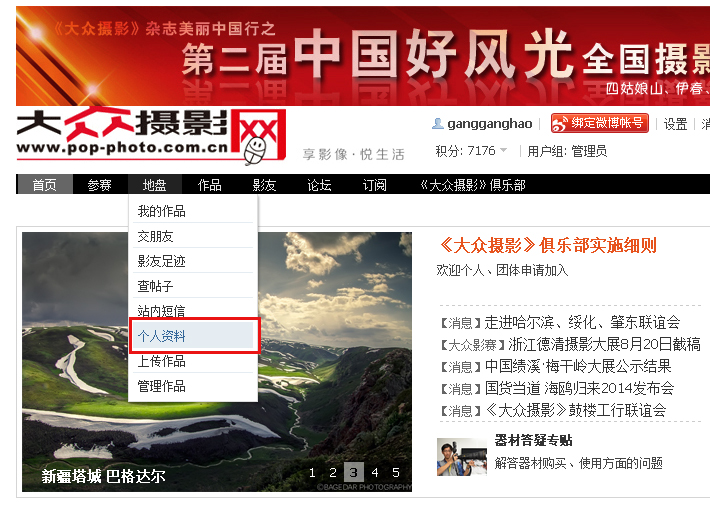Select 个人资料 in dropdown menu
Image resolution: width=710 pixels, height=506 pixels.
[x=193, y=336]
